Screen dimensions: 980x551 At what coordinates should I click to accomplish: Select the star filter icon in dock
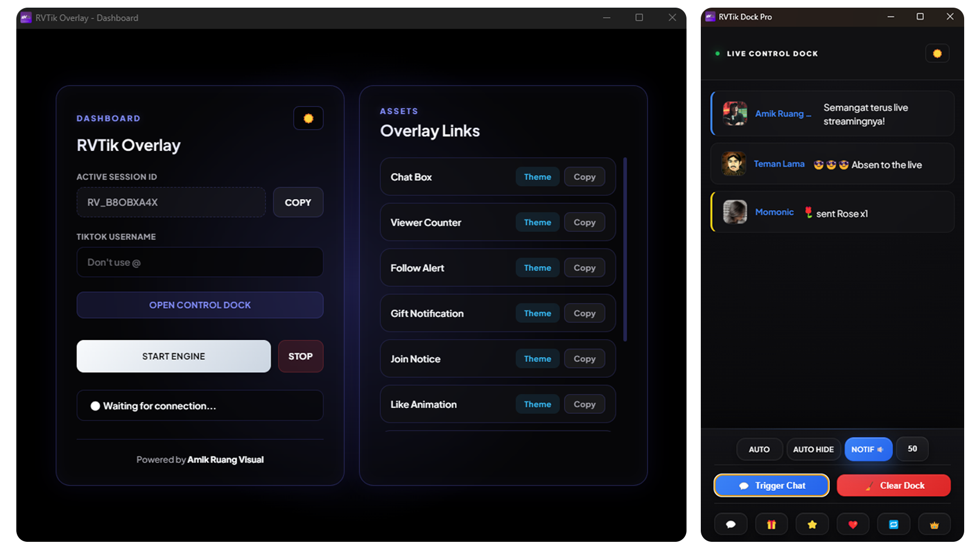(812, 523)
